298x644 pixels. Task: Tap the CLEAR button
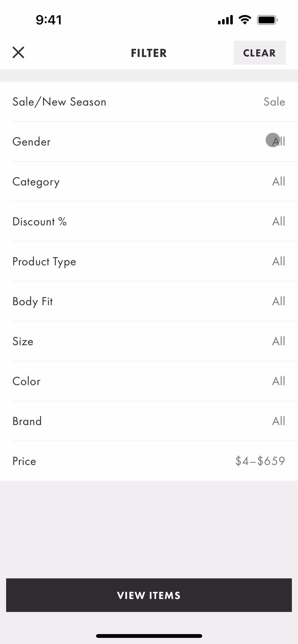260,53
